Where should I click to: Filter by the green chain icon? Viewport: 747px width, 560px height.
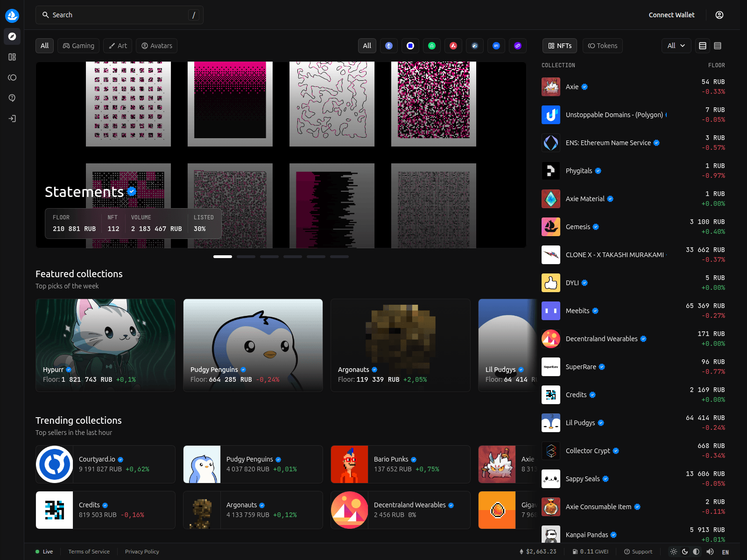click(432, 46)
